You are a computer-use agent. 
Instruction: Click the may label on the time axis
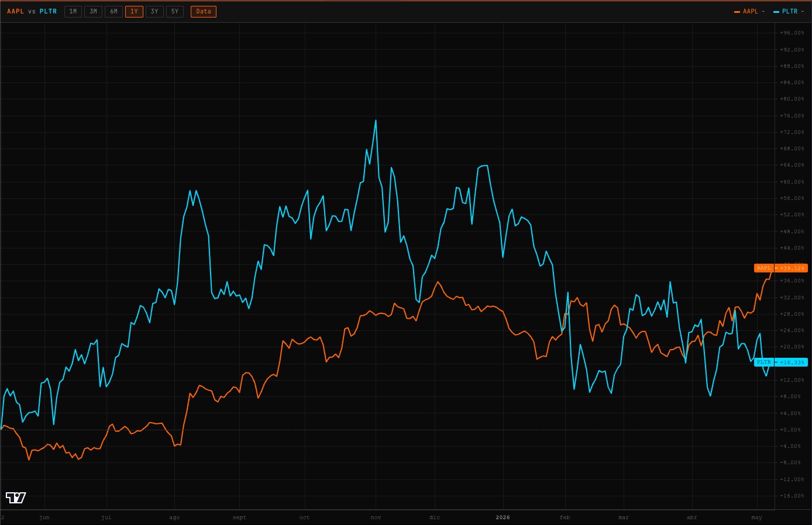756,517
